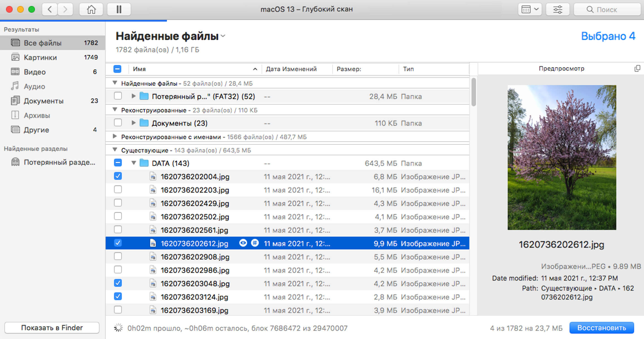
Task: Click the Home toolbar icon
Action: [91, 9]
